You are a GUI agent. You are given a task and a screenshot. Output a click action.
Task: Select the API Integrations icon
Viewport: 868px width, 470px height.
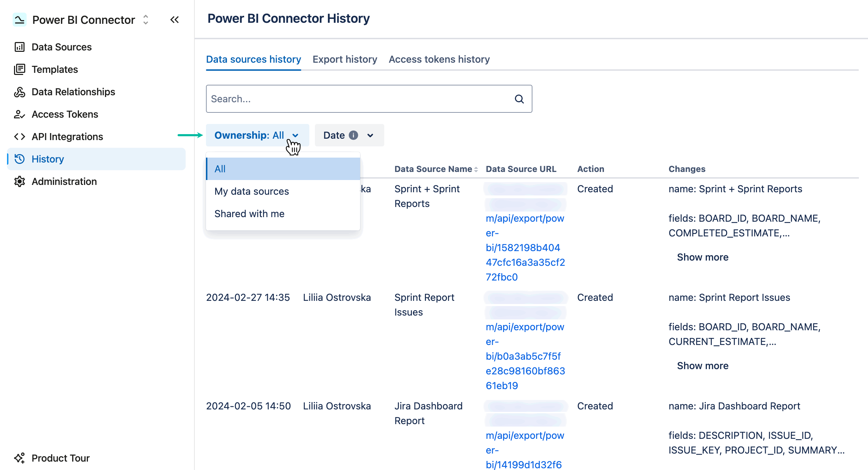point(19,136)
